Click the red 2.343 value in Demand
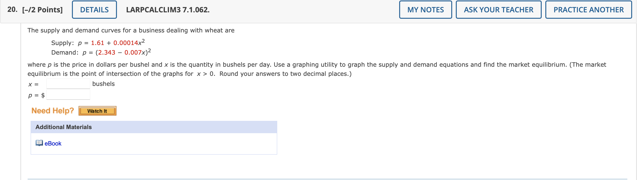The image size is (644, 180). click(x=107, y=53)
